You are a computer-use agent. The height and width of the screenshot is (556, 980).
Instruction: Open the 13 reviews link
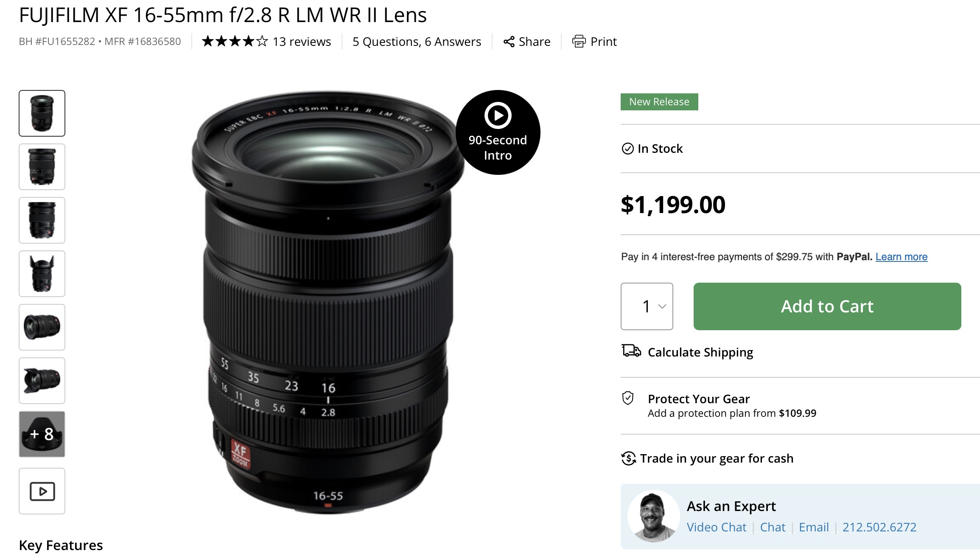tap(301, 41)
